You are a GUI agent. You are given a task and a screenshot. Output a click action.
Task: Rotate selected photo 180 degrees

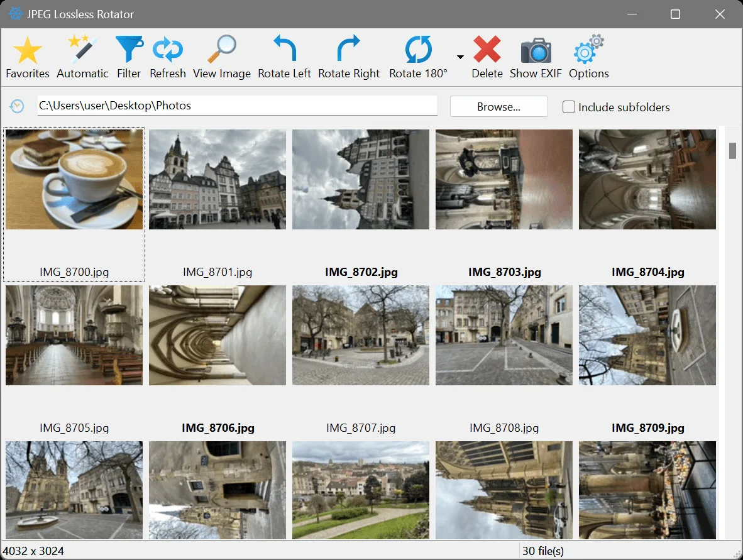pos(419,57)
